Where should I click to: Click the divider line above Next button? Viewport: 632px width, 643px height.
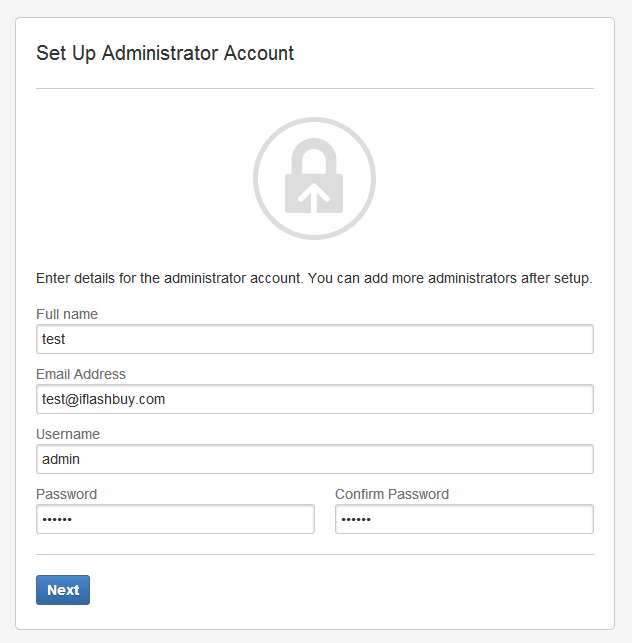pyautogui.click(x=314, y=554)
